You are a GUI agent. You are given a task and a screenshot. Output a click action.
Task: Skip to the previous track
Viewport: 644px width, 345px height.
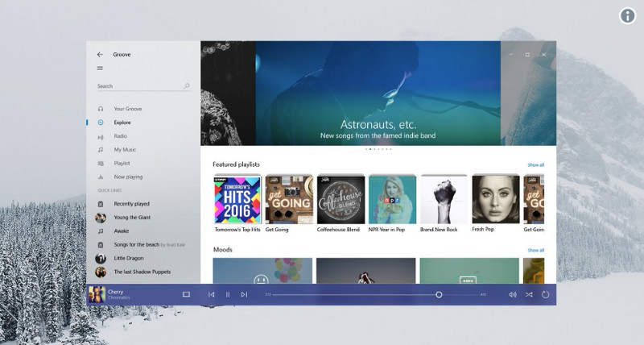pyautogui.click(x=211, y=294)
